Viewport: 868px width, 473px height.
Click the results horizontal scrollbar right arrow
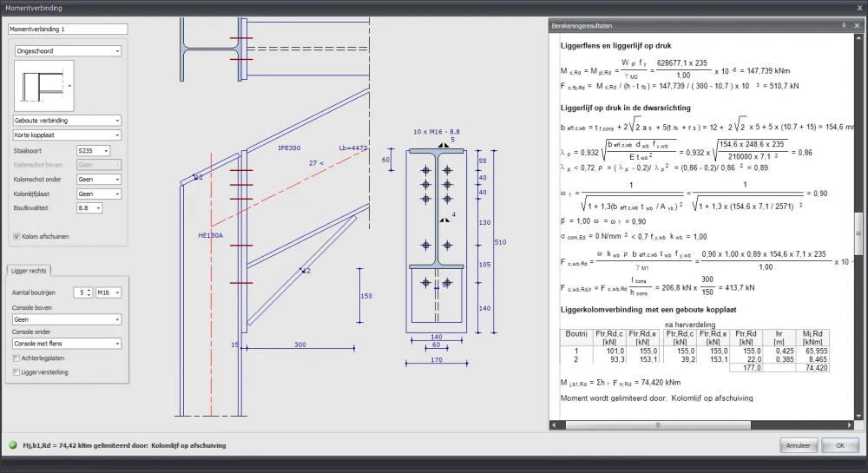point(850,425)
